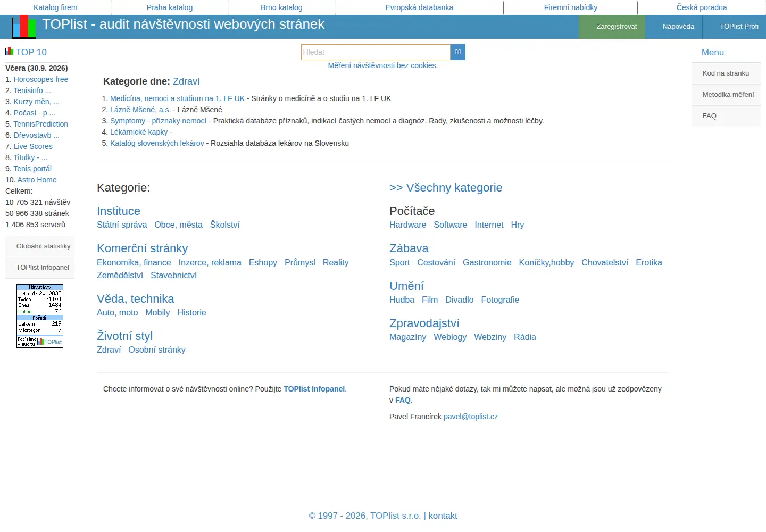Click the pavel@toplist.cz email link
The height and width of the screenshot is (532, 766).
[x=471, y=417]
